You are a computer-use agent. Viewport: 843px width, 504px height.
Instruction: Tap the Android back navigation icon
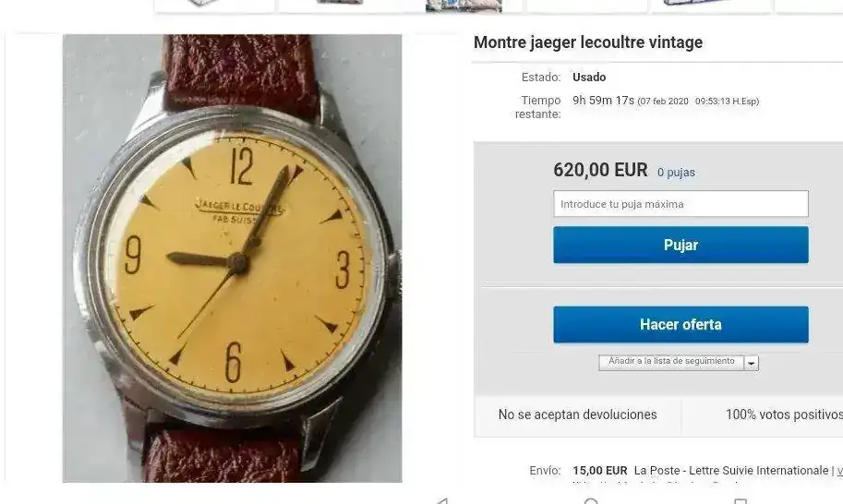coord(442,501)
